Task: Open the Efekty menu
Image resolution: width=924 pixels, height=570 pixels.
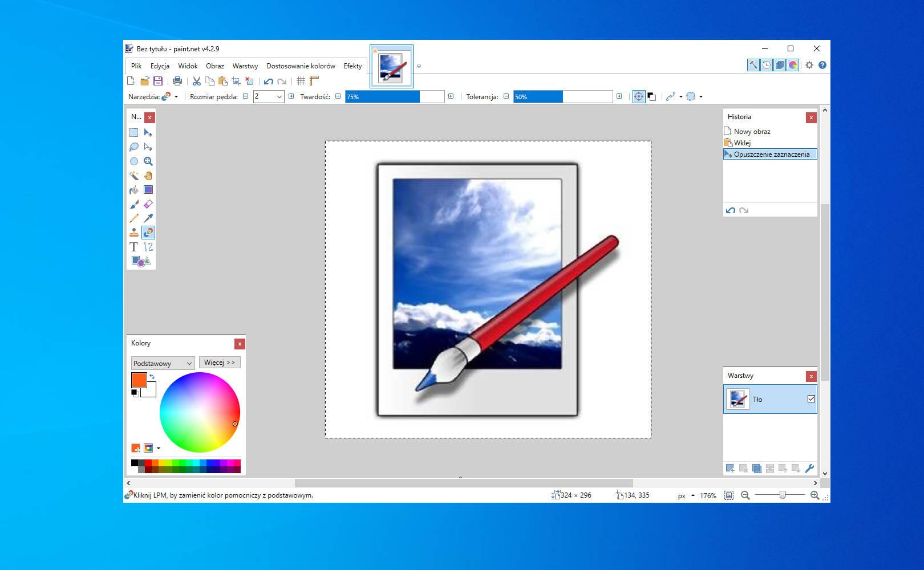Action: [x=352, y=66]
